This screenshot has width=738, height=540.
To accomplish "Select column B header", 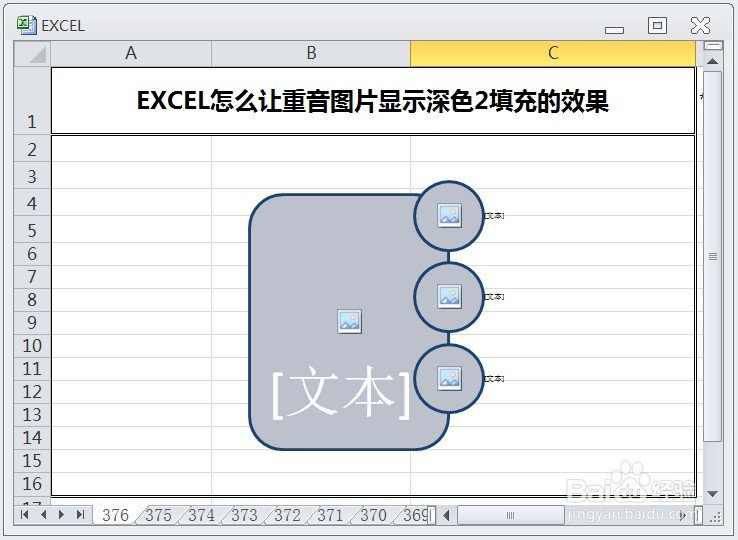I will [x=311, y=53].
